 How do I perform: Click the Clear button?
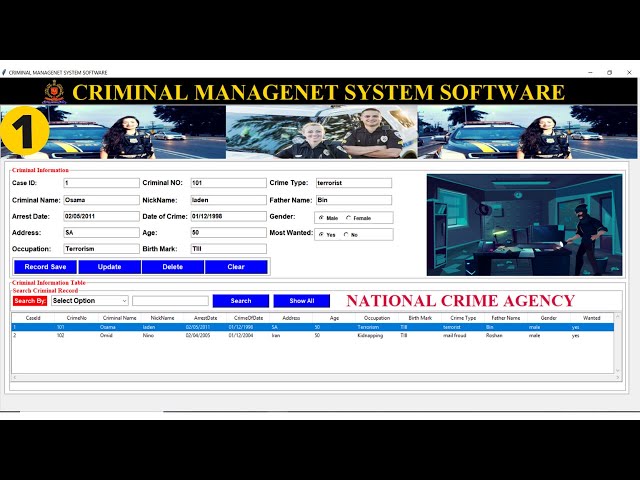pos(236,267)
